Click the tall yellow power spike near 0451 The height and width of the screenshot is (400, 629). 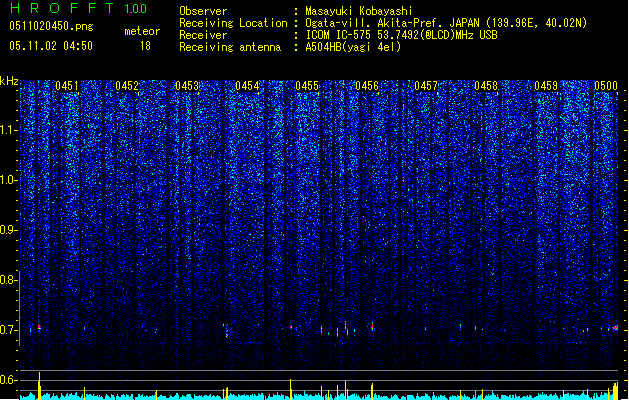39,386
